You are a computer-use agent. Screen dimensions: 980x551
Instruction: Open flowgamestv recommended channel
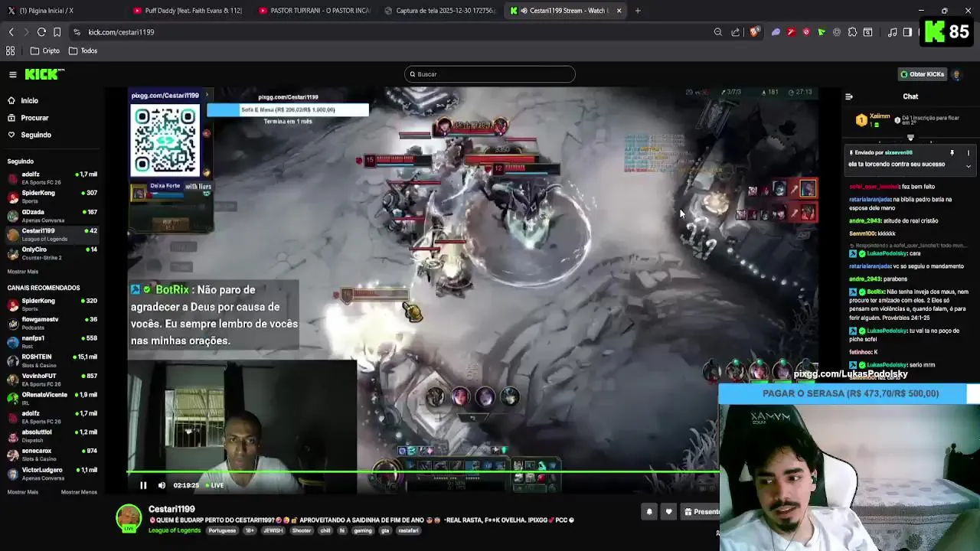52,323
